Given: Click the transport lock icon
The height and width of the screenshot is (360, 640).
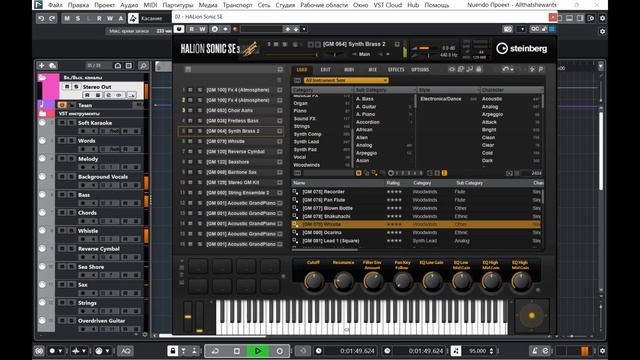Looking at the screenshot, I should click(x=172, y=351).
